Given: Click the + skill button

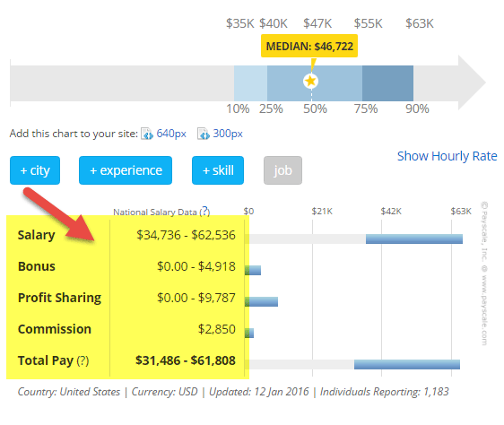Looking at the screenshot, I should pos(218,170).
